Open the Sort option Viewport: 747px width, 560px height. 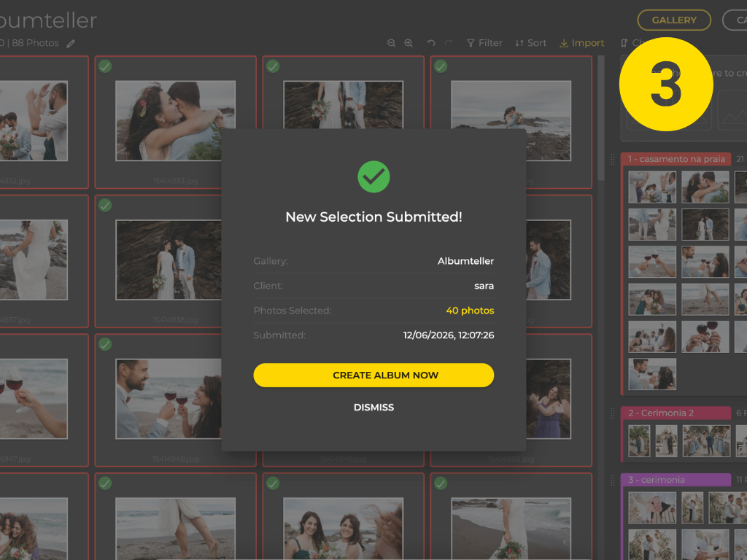530,43
